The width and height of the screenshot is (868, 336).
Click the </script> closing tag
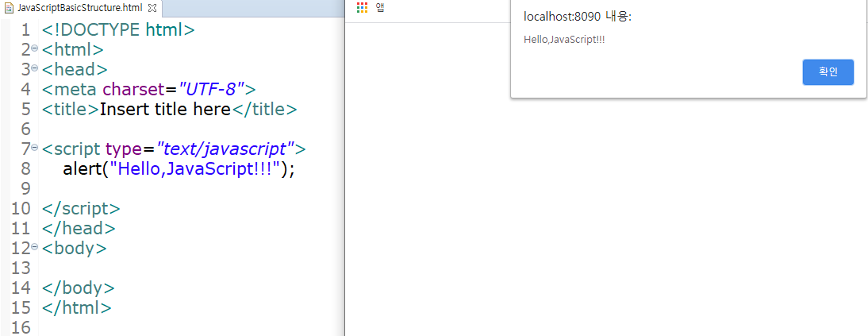(81, 208)
